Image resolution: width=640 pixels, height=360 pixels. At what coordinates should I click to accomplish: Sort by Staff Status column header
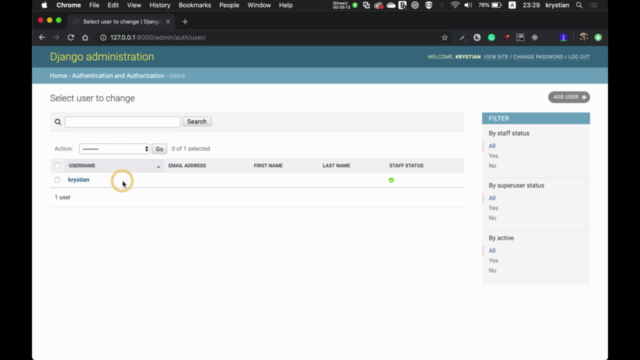(x=406, y=166)
